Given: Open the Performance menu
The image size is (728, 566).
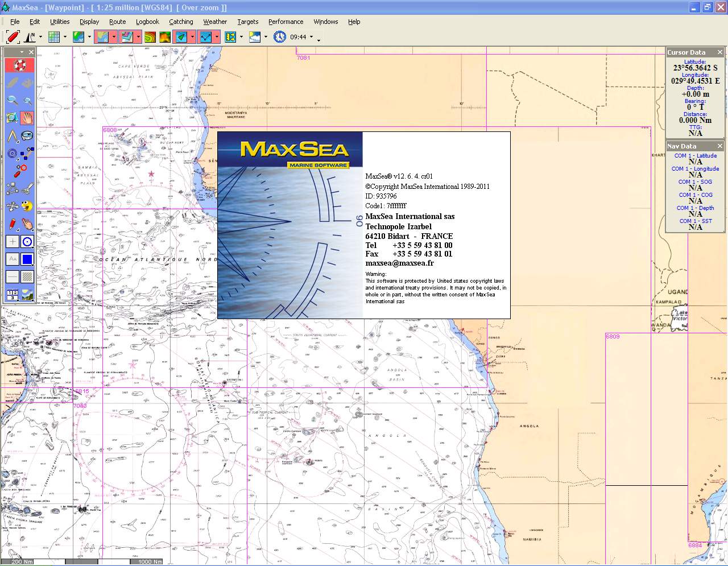Looking at the screenshot, I should [286, 22].
